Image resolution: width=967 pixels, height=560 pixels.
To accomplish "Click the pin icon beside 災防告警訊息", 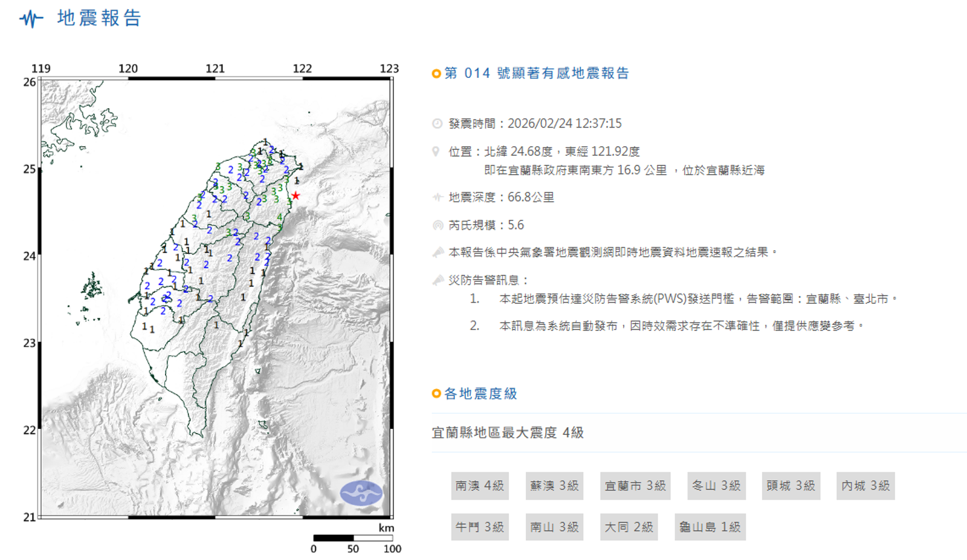I will (x=438, y=280).
